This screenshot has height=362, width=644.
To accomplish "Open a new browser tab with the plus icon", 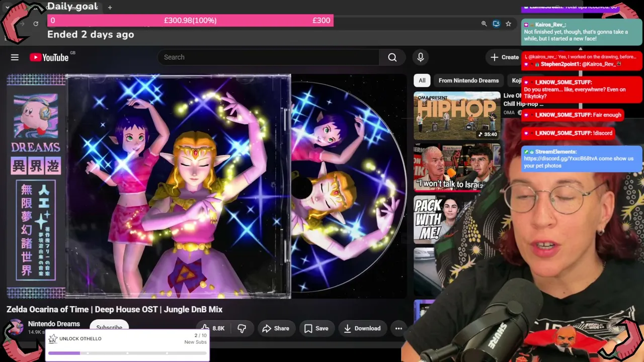I will 110,7.
